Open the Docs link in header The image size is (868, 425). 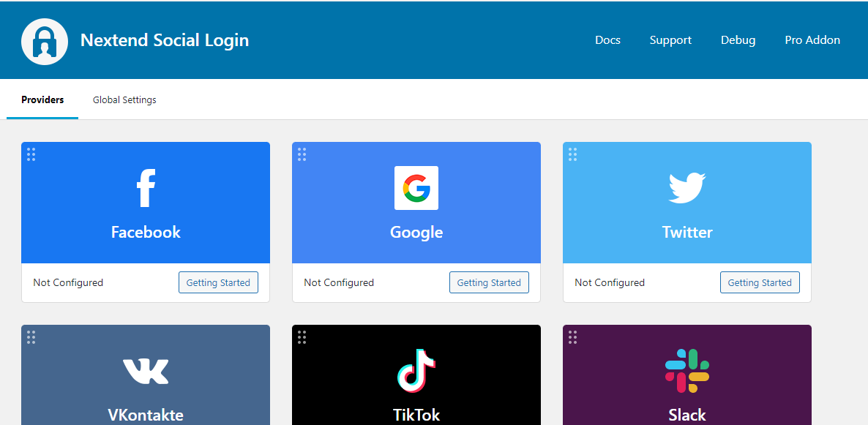pyautogui.click(x=607, y=40)
